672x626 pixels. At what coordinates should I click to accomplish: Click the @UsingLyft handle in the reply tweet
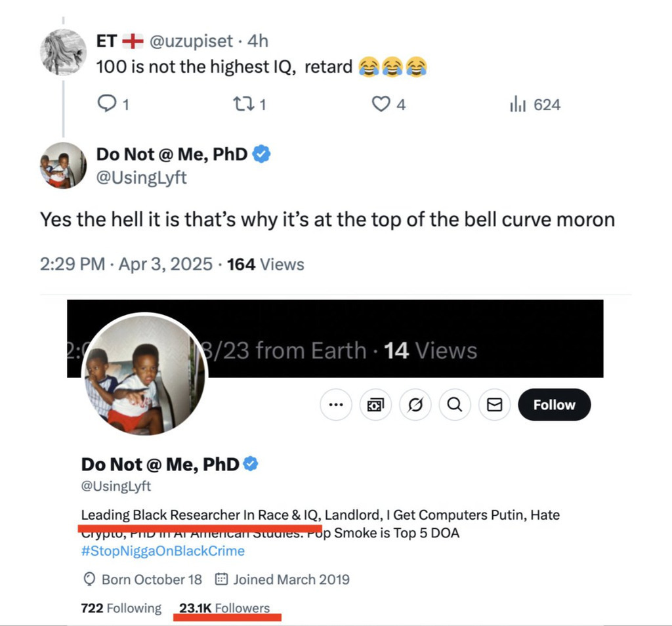pyautogui.click(x=141, y=177)
